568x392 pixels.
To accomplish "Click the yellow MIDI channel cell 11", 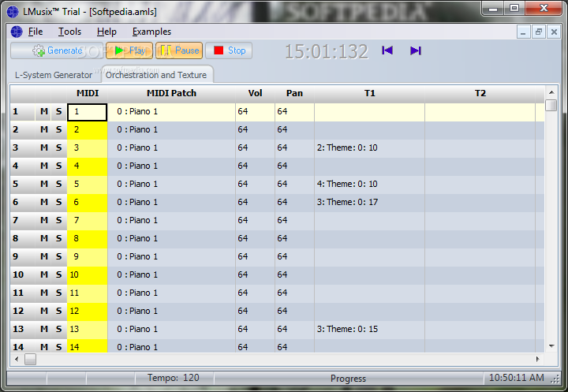I will (87, 293).
